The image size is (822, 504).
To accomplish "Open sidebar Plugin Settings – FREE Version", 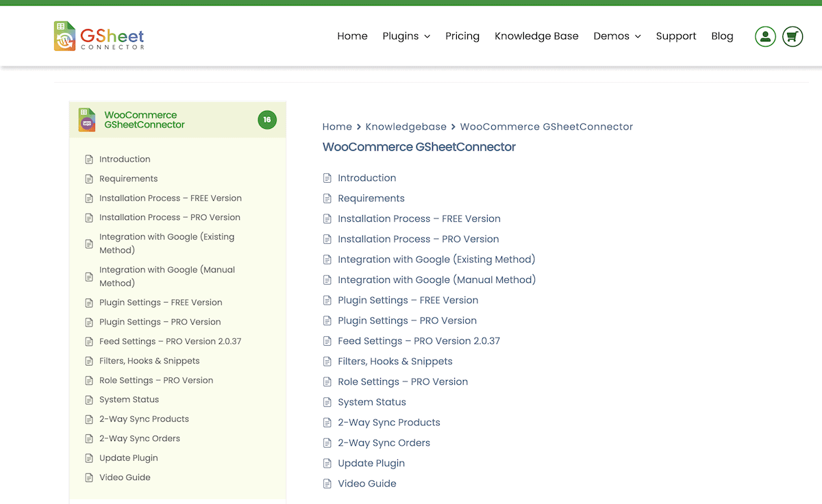I will pyautogui.click(x=161, y=303).
